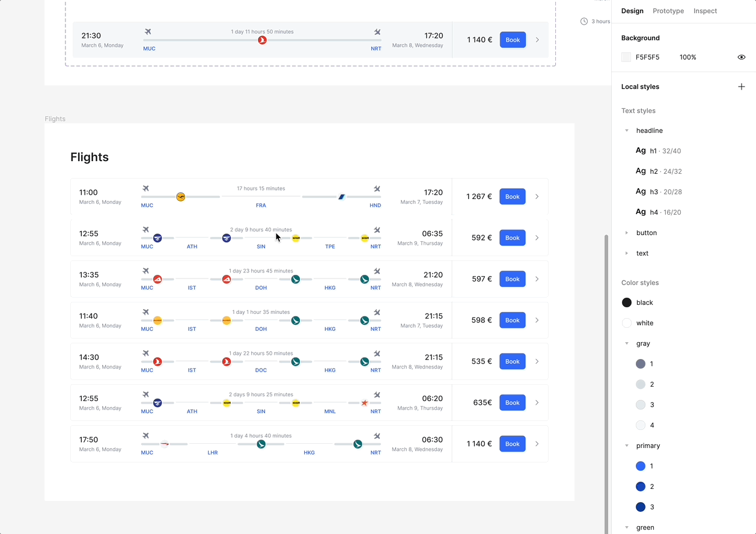Open chevron arrow for 1 267 € flight
The image size is (756, 534).
(537, 197)
